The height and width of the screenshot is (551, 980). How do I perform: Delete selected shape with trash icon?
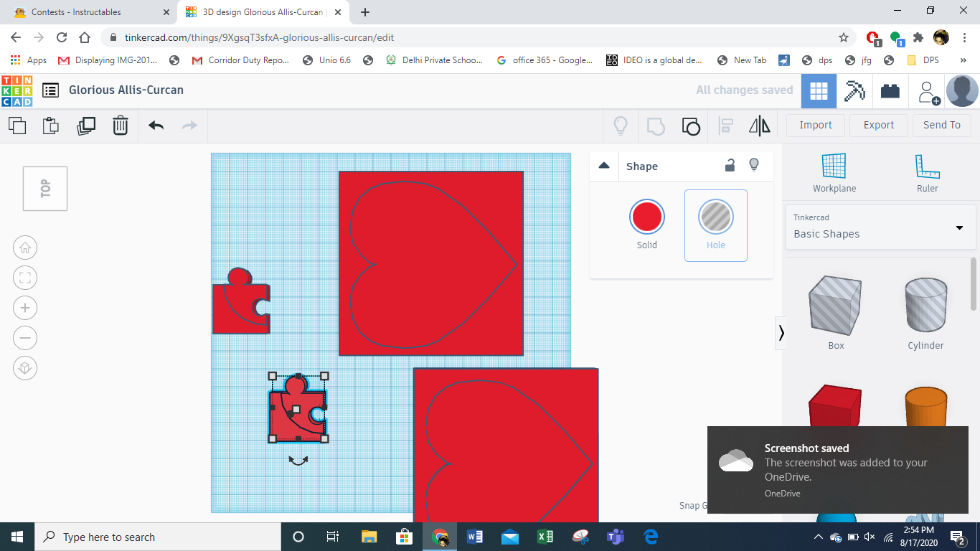pyautogui.click(x=121, y=126)
